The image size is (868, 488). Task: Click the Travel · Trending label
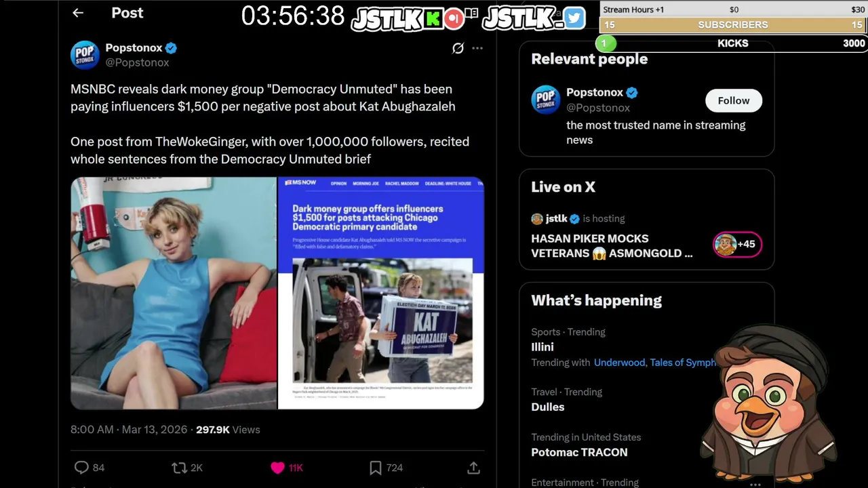click(566, 392)
